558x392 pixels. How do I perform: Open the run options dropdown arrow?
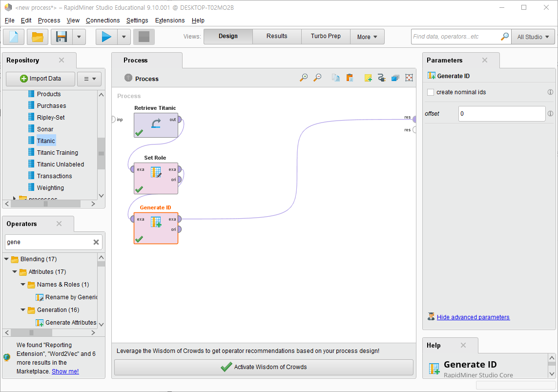point(124,37)
